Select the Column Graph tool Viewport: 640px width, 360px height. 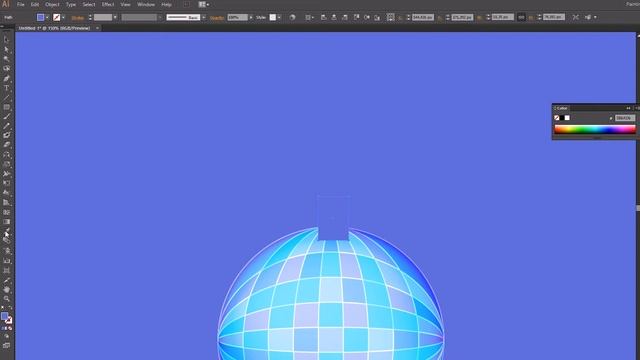tap(6, 261)
